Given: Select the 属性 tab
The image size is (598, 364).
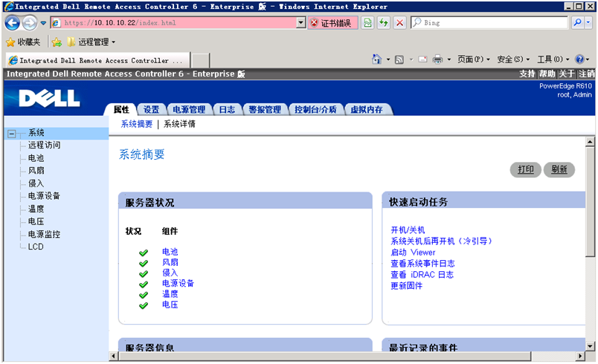Looking at the screenshot, I should pos(121,110).
